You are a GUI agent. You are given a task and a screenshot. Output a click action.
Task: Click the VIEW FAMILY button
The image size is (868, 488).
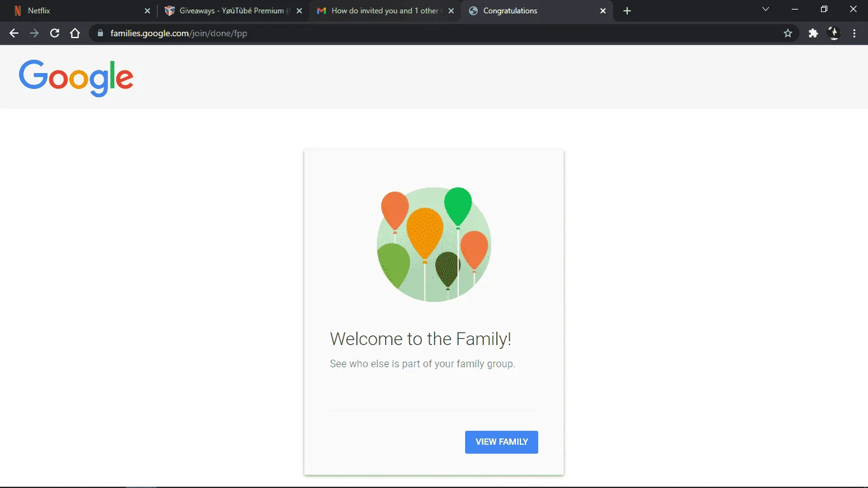[x=501, y=442]
